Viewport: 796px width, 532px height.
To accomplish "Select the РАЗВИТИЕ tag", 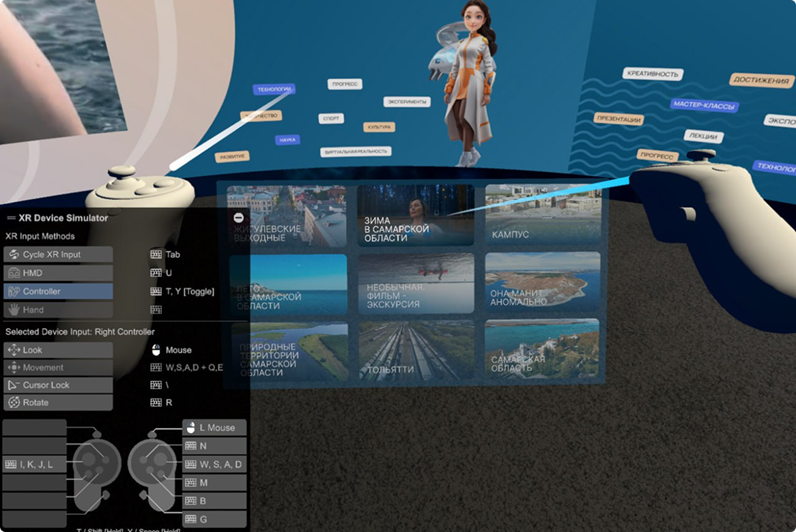I will pos(233,157).
